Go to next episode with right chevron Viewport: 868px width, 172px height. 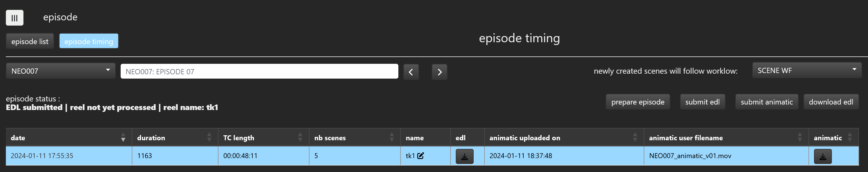tap(439, 72)
